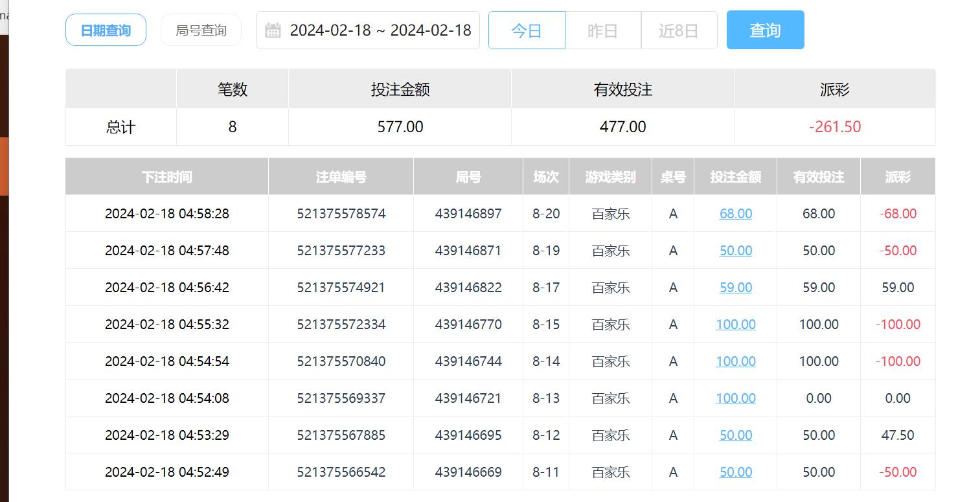This screenshot has height=502, width=980.
Task: Open the date range picker field
Action: pyautogui.click(x=380, y=30)
